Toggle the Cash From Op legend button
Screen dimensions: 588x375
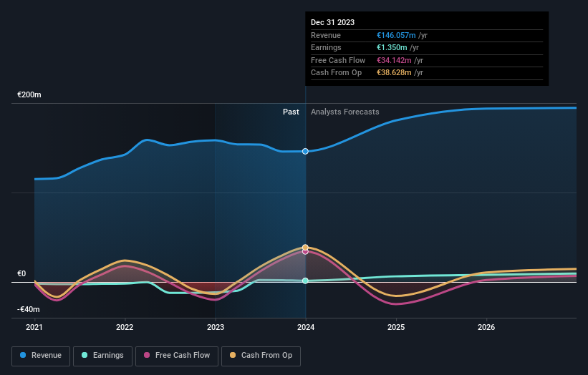[261, 356]
